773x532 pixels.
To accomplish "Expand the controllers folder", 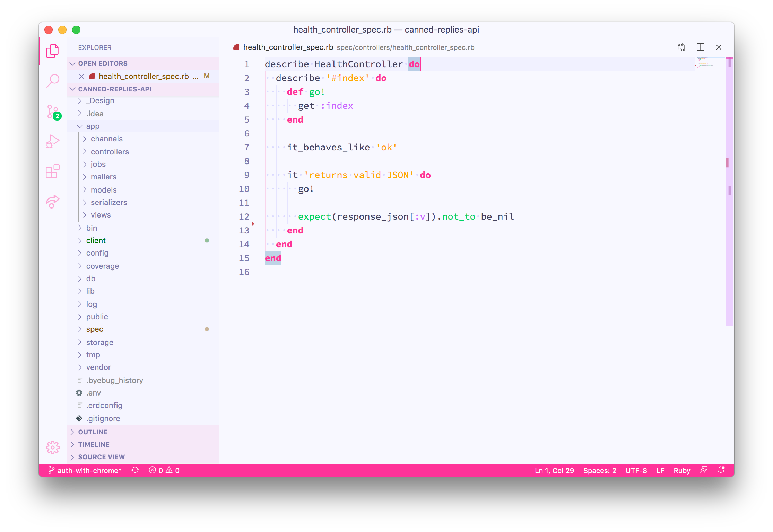I will point(110,152).
